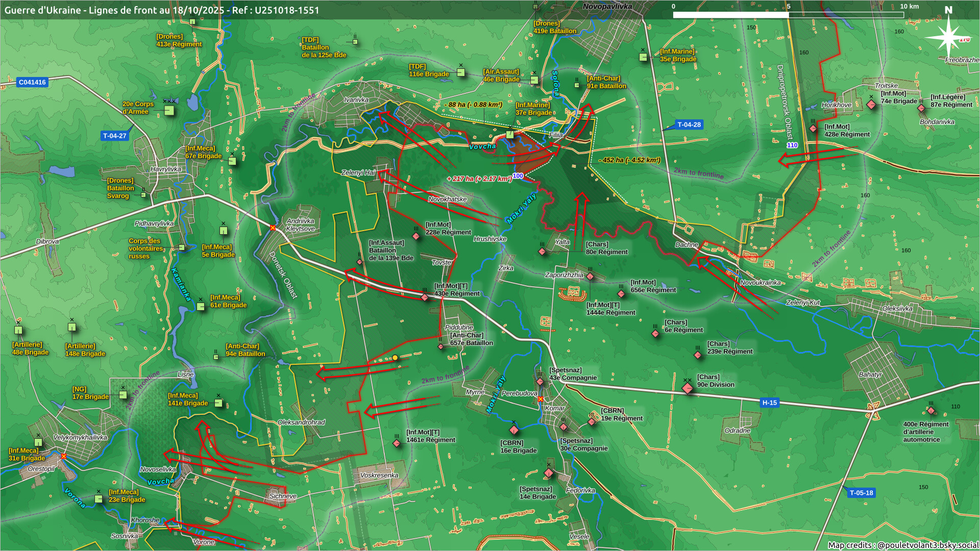
Task: Select the 90e Division tank unit icon
Action: pyautogui.click(x=688, y=388)
